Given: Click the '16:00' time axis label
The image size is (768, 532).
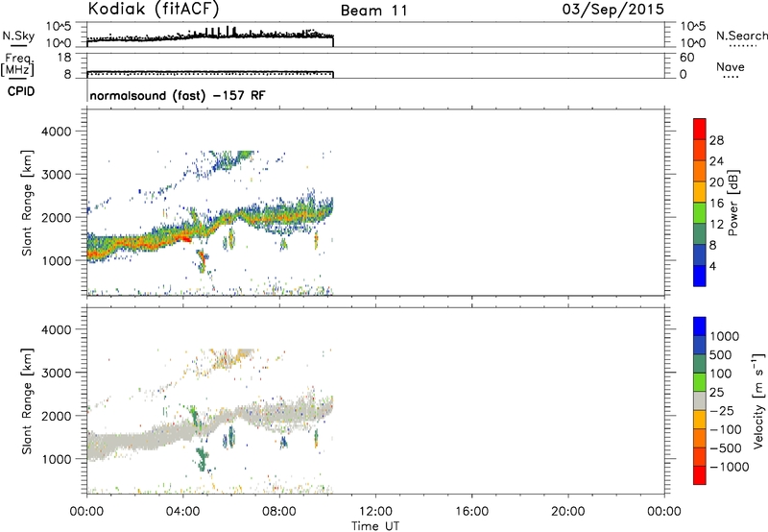Looking at the screenshot, I should pyautogui.click(x=471, y=512).
